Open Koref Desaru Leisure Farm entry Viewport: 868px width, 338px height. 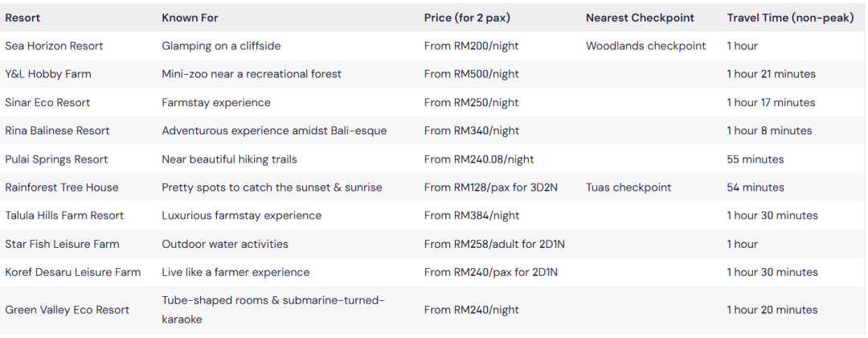[x=73, y=272]
